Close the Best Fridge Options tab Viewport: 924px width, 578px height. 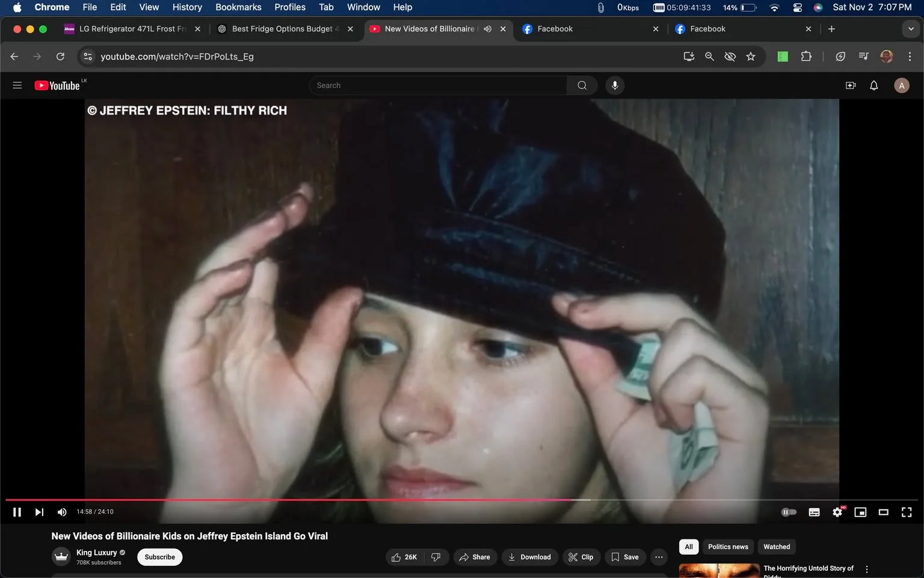[350, 29]
